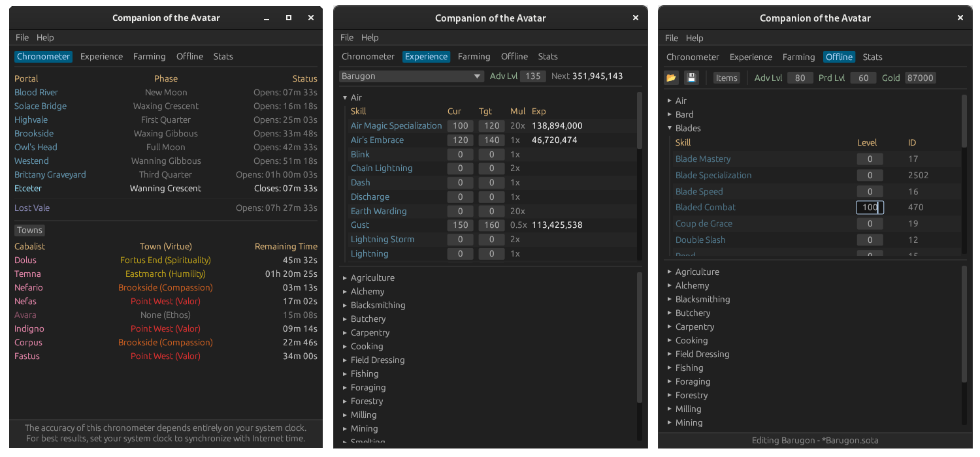
Task: Switch to Farming tab in Chronometer window
Action: click(149, 57)
